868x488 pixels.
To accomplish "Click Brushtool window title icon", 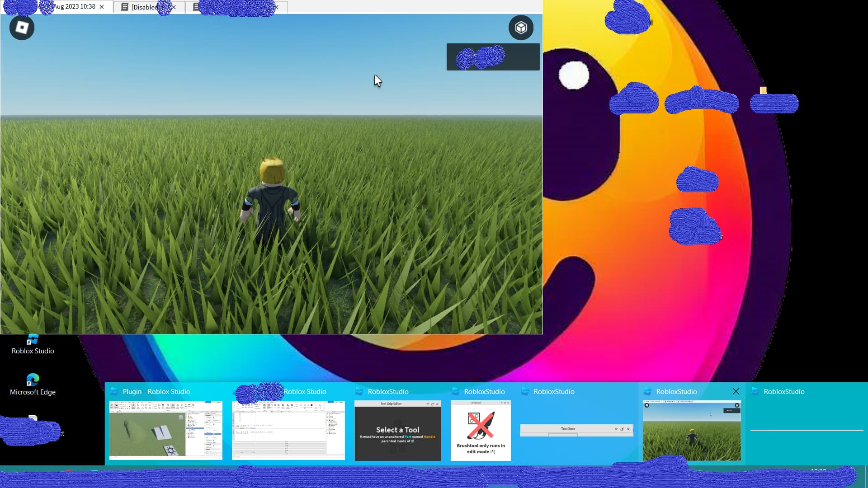I will 456,391.
